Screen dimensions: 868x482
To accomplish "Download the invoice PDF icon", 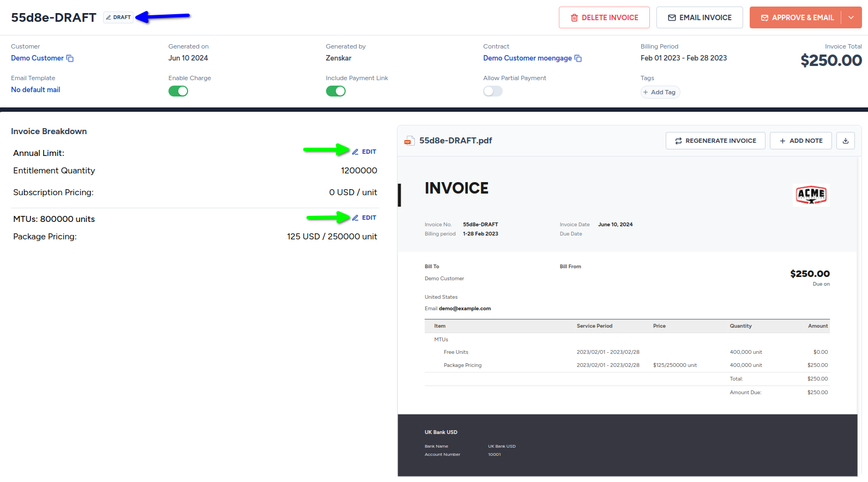I will pyautogui.click(x=846, y=141).
